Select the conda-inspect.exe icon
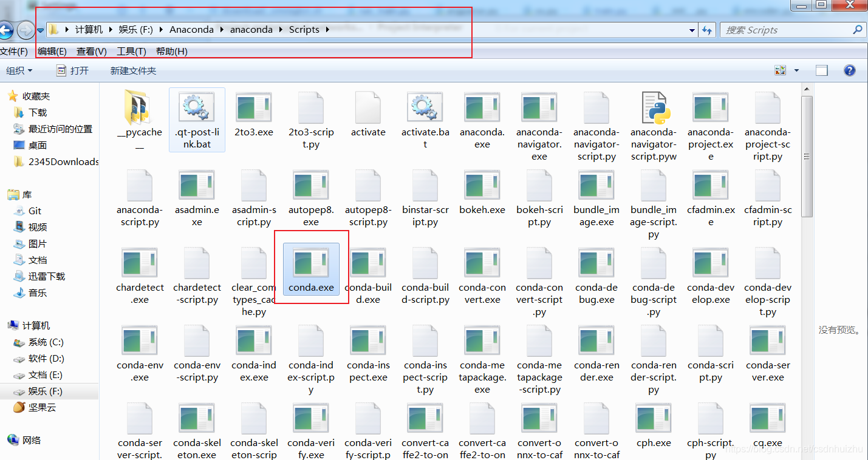 click(368, 341)
